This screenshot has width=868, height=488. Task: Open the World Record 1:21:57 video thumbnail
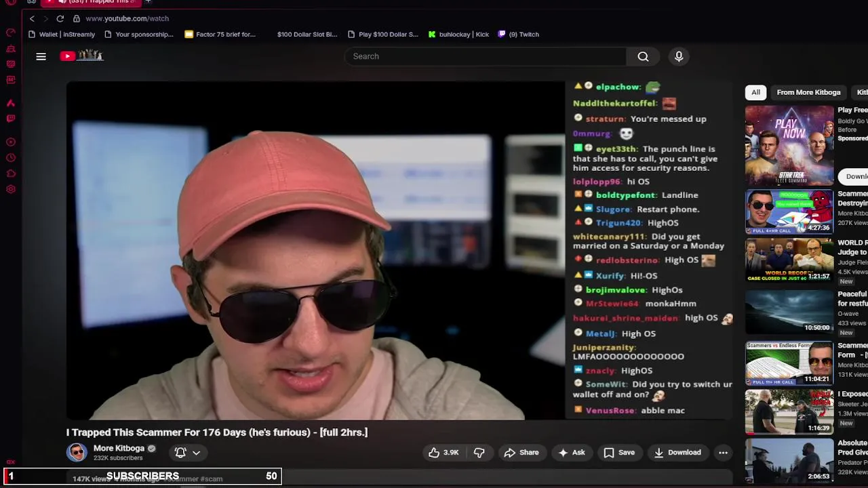[x=789, y=261]
